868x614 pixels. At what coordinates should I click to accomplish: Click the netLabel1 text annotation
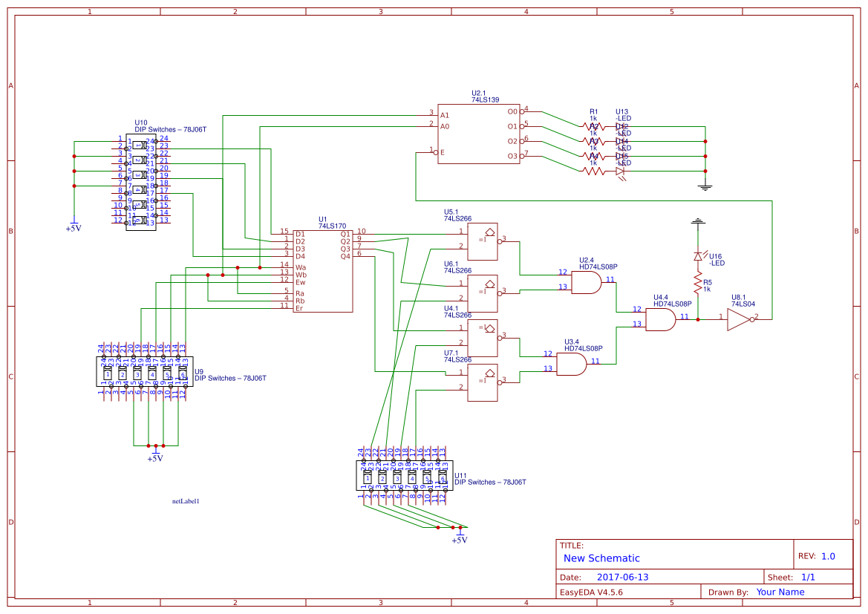point(186,500)
